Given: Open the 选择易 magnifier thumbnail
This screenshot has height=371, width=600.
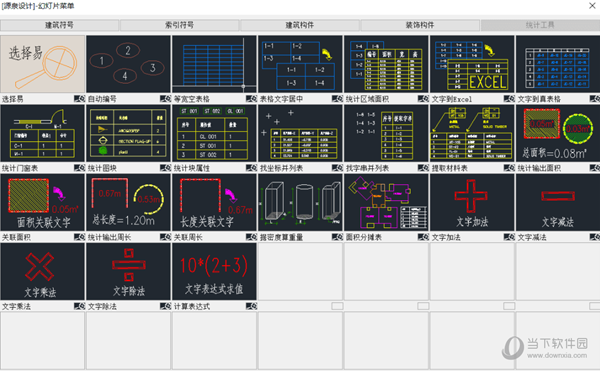Looking at the screenshot, I should [42, 64].
